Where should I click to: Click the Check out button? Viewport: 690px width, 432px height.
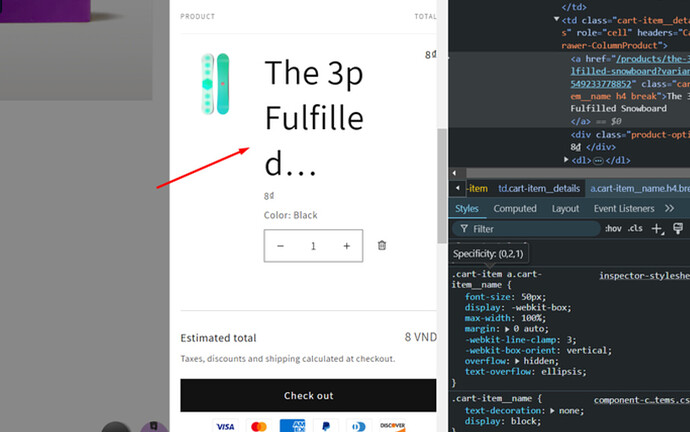(x=308, y=395)
